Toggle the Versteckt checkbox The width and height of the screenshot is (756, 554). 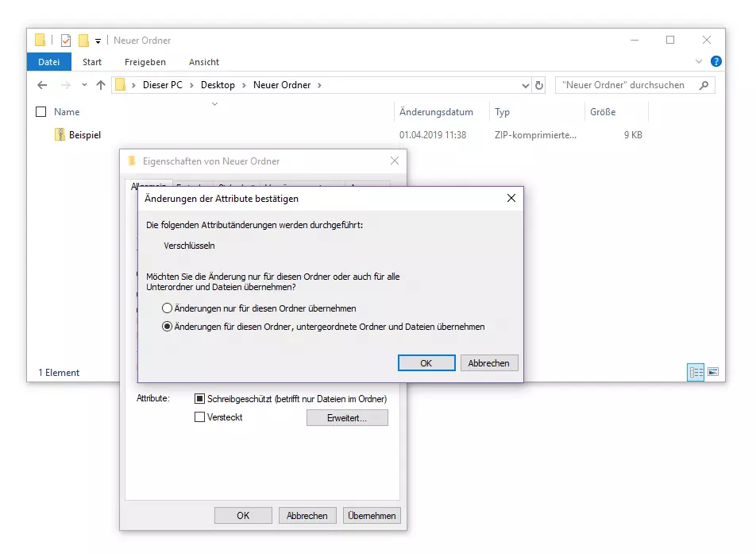coord(199,417)
